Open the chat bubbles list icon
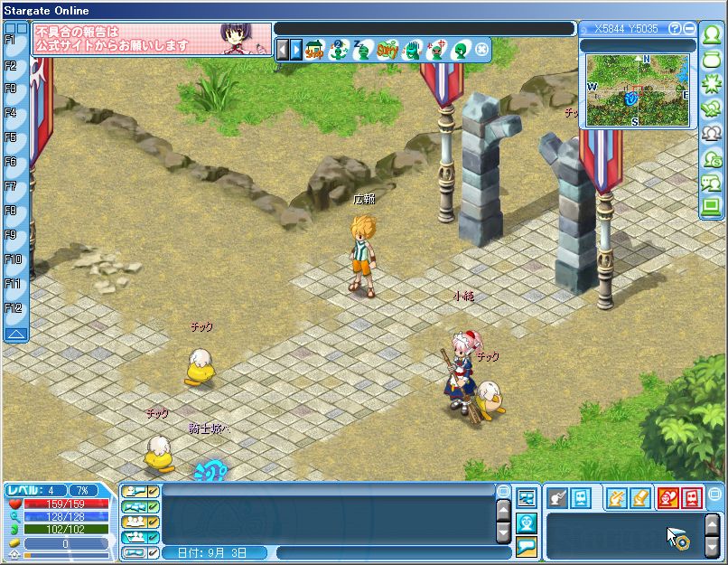Viewport: 728px width, 565px height. [x=527, y=499]
